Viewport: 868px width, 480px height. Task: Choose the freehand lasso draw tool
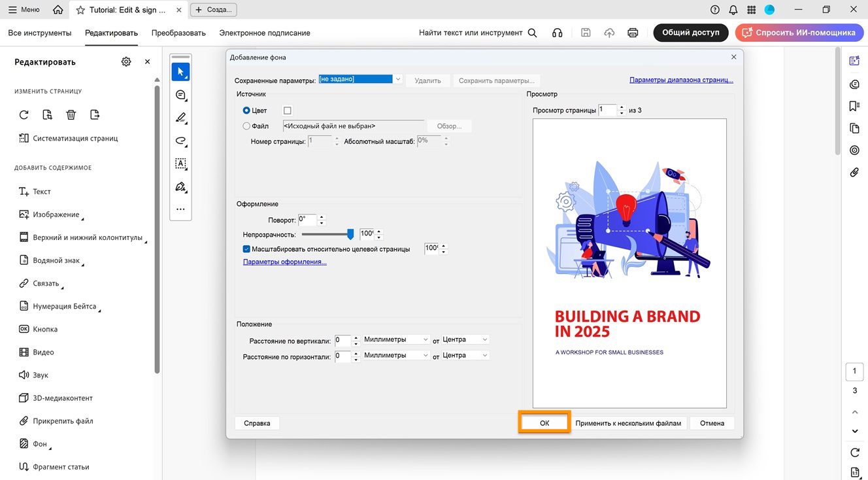point(181,141)
